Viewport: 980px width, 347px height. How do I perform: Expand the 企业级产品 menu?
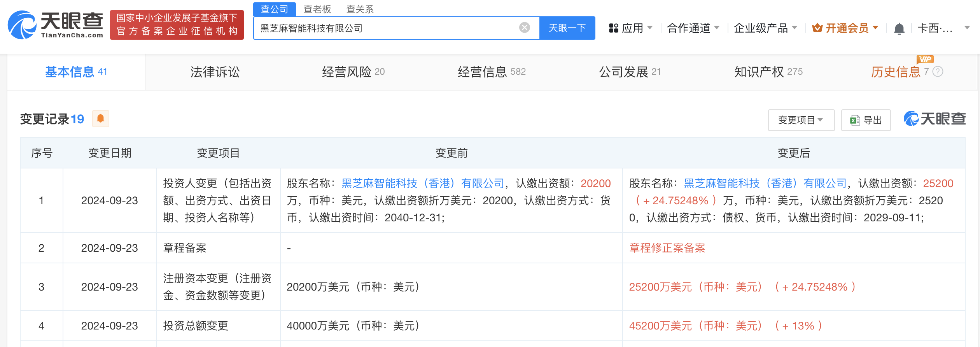765,28
